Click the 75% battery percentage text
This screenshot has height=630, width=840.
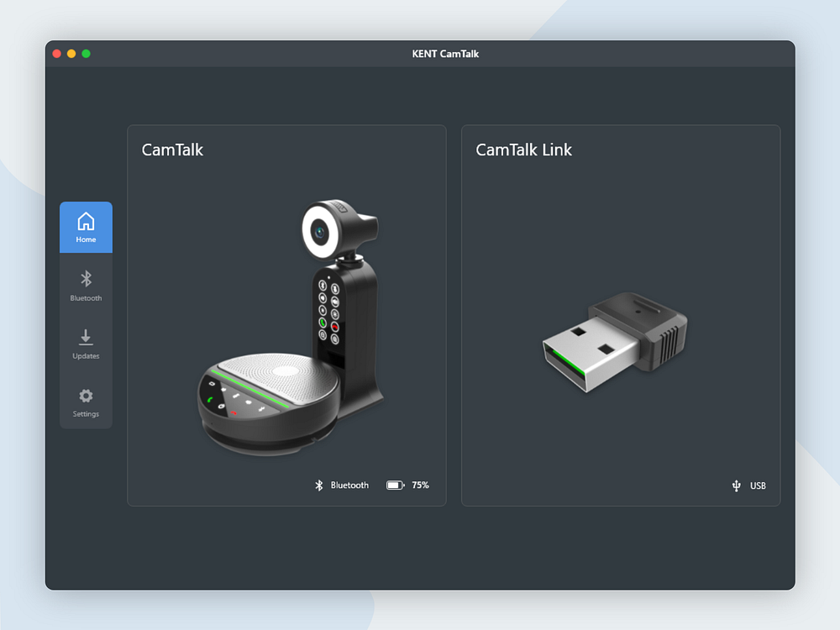coord(420,485)
